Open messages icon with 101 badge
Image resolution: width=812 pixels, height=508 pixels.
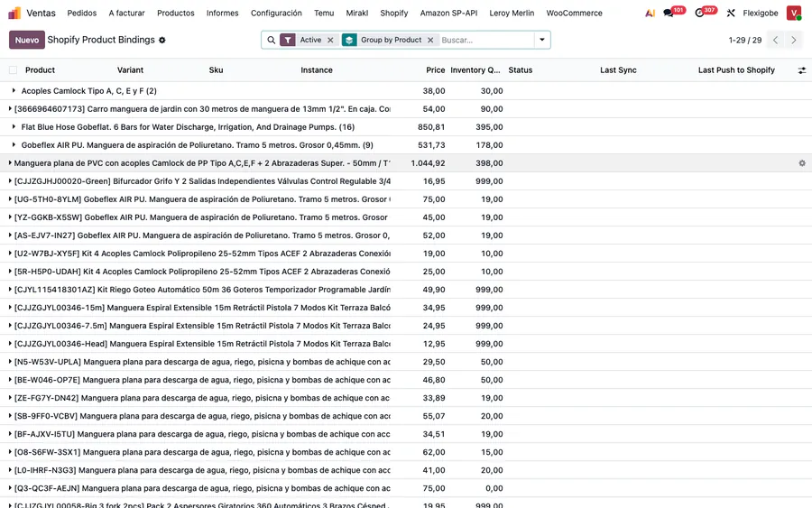(x=669, y=13)
